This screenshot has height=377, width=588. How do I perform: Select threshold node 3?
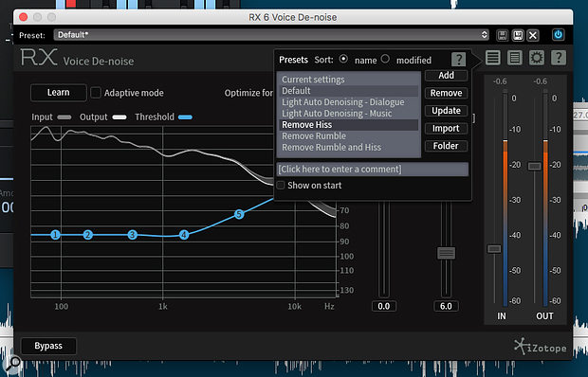point(132,235)
